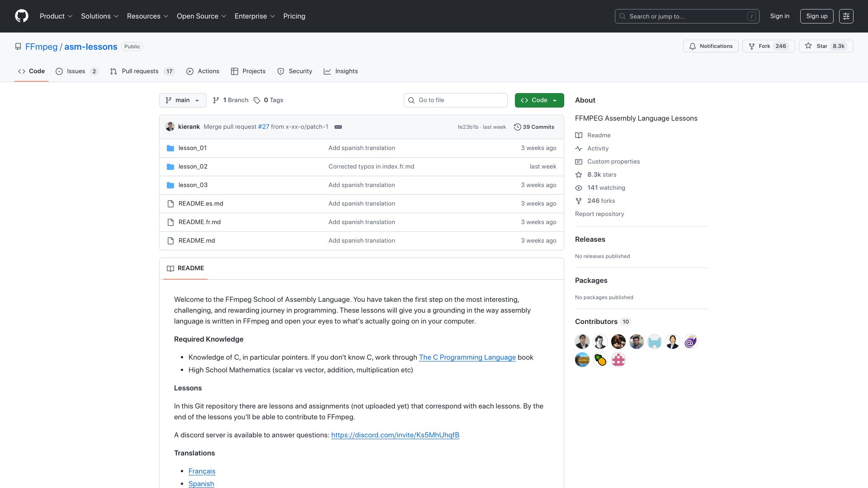Screen dimensions: 868x488
Task: Expand the commit message ellipsis icon
Action: coord(338,127)
